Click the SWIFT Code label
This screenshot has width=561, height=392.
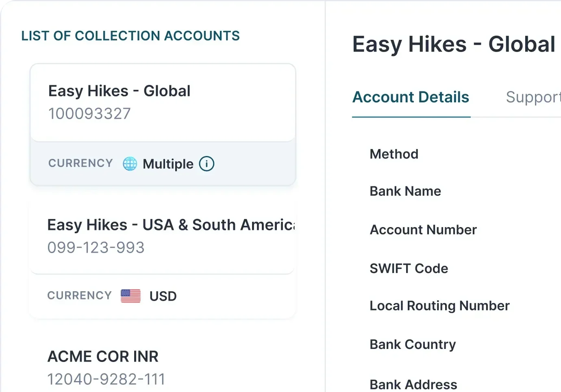[x=409, y=269]
